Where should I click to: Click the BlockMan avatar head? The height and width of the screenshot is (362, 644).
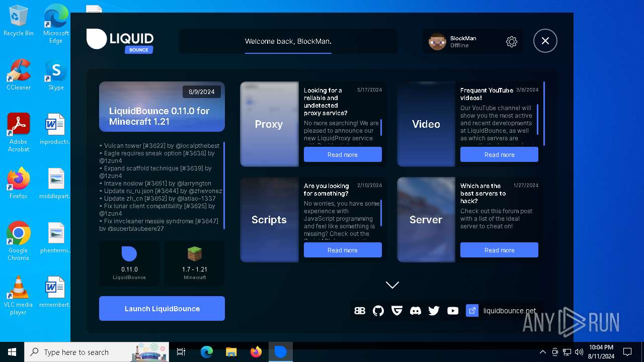click(x=437, y=42)
